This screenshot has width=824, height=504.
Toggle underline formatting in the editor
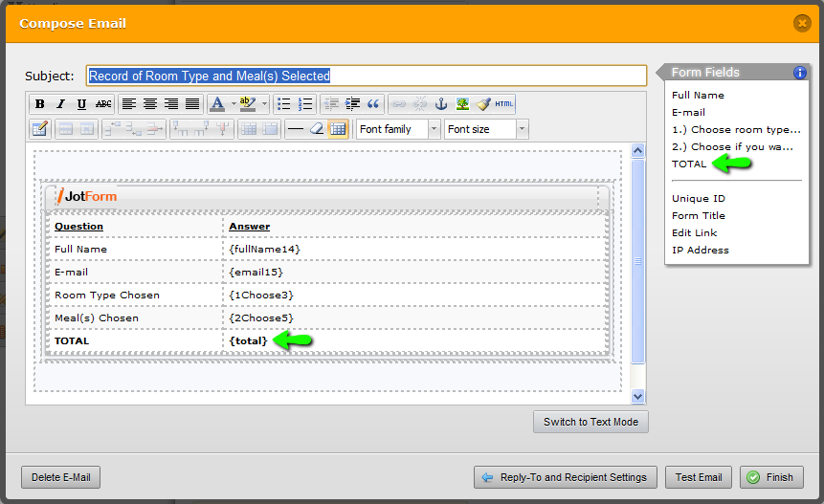click(x=81, y=104)
